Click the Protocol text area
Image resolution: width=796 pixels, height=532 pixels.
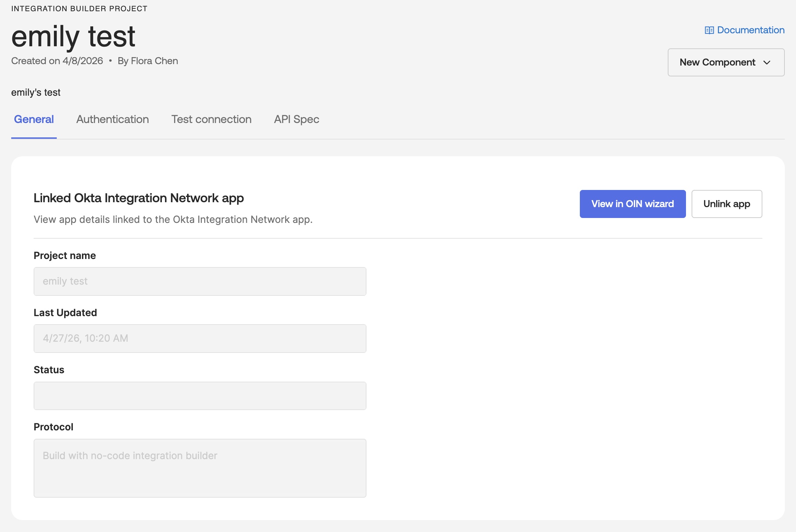(200, 468)
